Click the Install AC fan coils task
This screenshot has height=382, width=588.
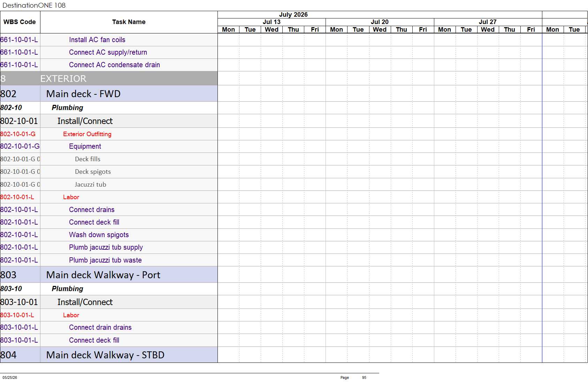coord(97,40)
